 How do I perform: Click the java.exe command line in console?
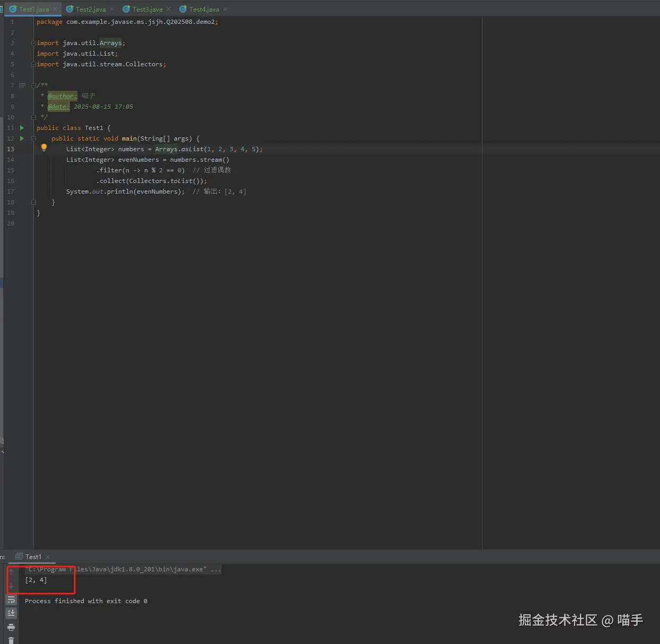[x=123, y=569]
